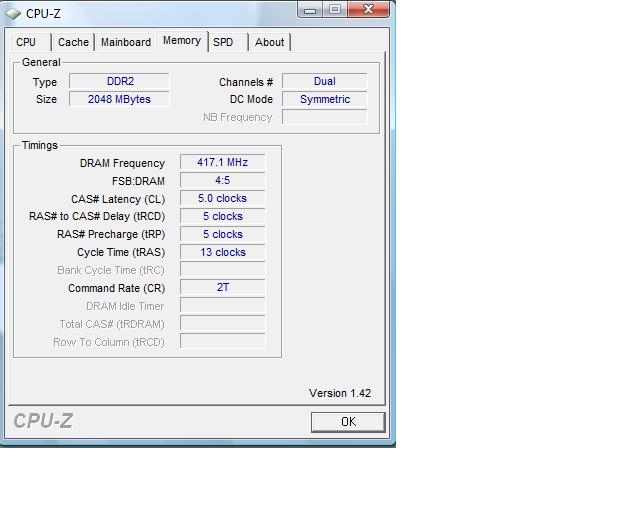Click the DC Mode field showing Symmetric
Image resolution: width=640 pixels, height=512 pixels.
(x=324, y=99)
